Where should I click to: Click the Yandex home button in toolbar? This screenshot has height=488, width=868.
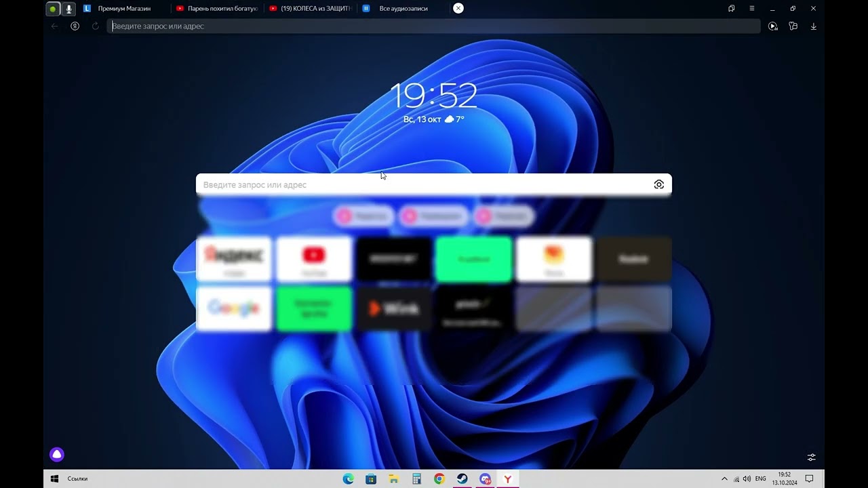tap(75, 26)
